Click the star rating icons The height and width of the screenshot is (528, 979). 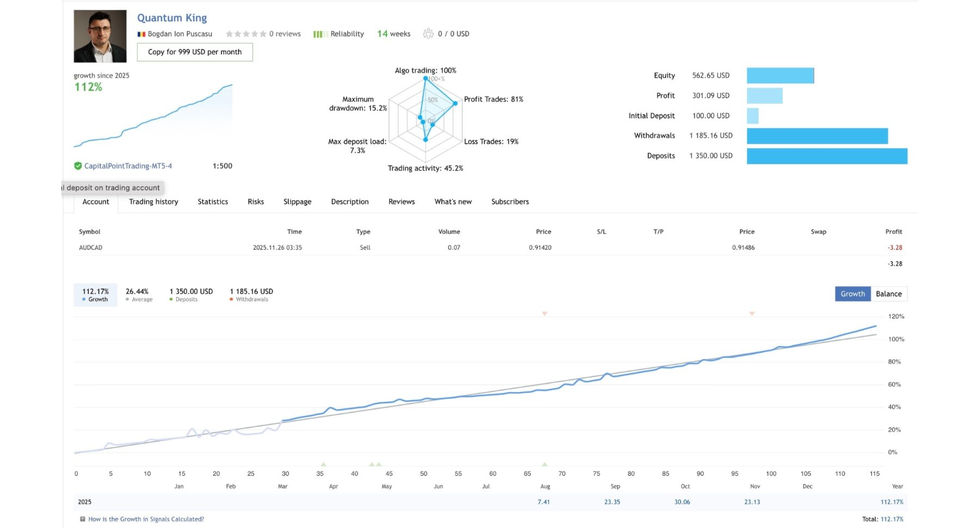coord(245,34)
